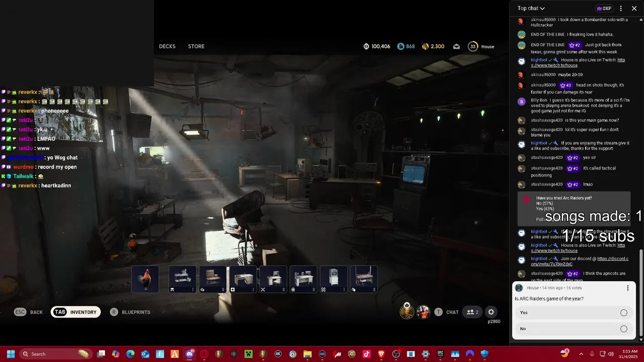The width and height of the screenshot is (644, 362).
Task: Open Microsoft Edge from taskbar
Action: tap(130, 354)
